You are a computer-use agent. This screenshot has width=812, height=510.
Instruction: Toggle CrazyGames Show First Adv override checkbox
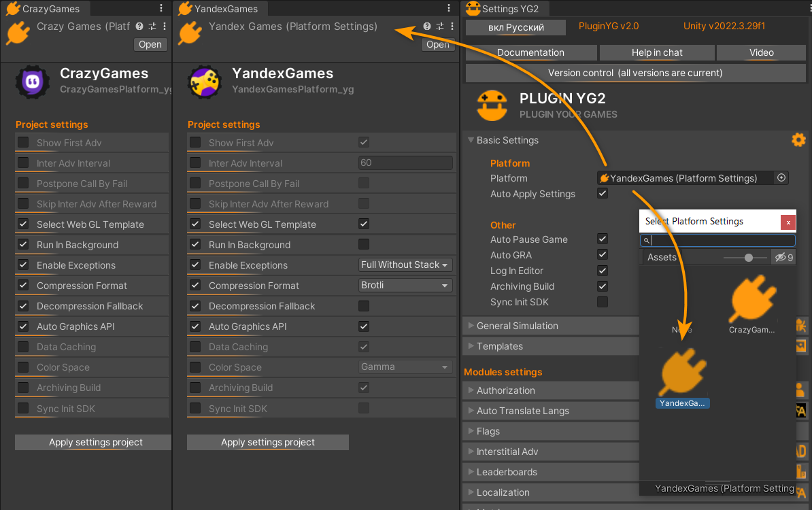click(23, 142)
